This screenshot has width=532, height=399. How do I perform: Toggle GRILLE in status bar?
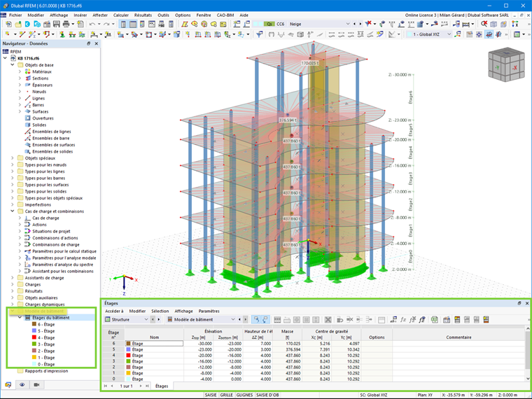[226, 395]
